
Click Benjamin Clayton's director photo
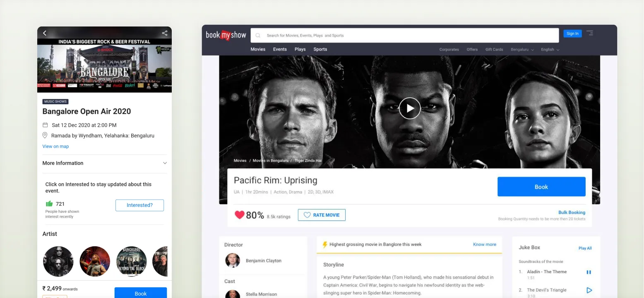(233, 260)
